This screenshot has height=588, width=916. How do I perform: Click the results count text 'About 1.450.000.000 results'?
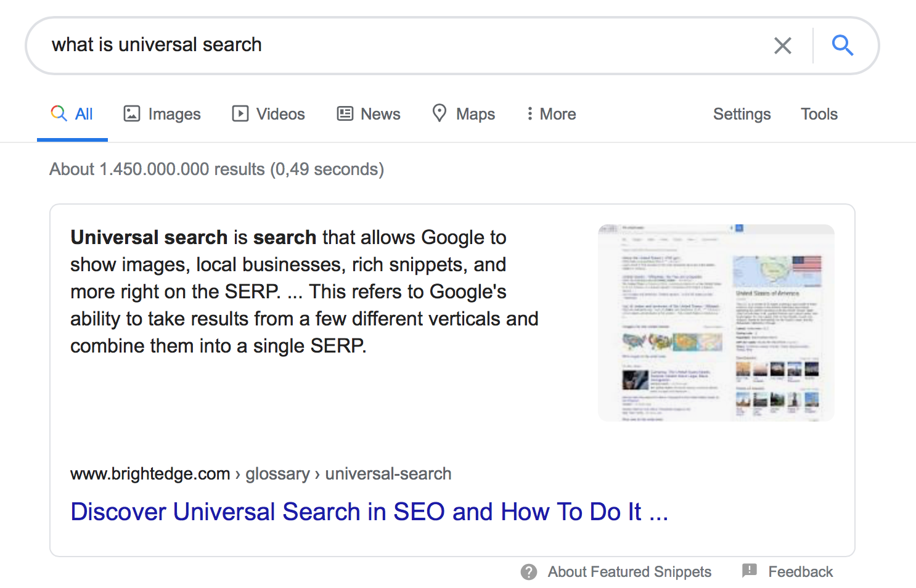click(x=157, y=169)
